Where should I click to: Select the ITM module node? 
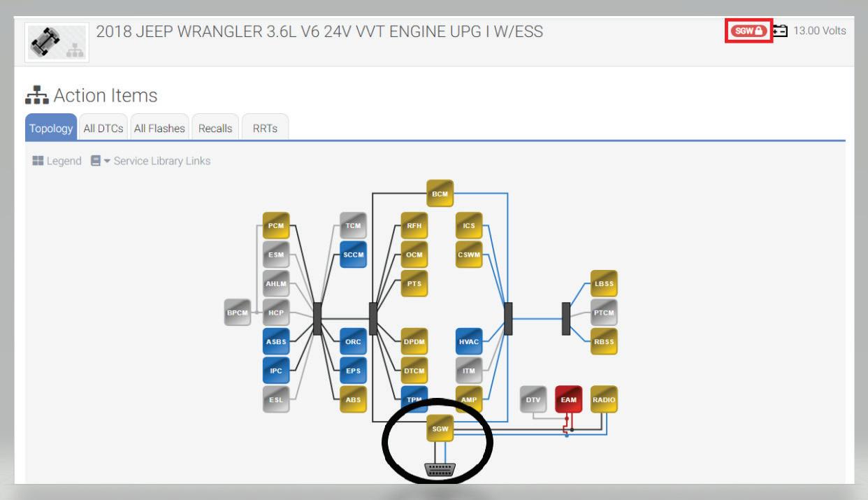pos(469,371)
